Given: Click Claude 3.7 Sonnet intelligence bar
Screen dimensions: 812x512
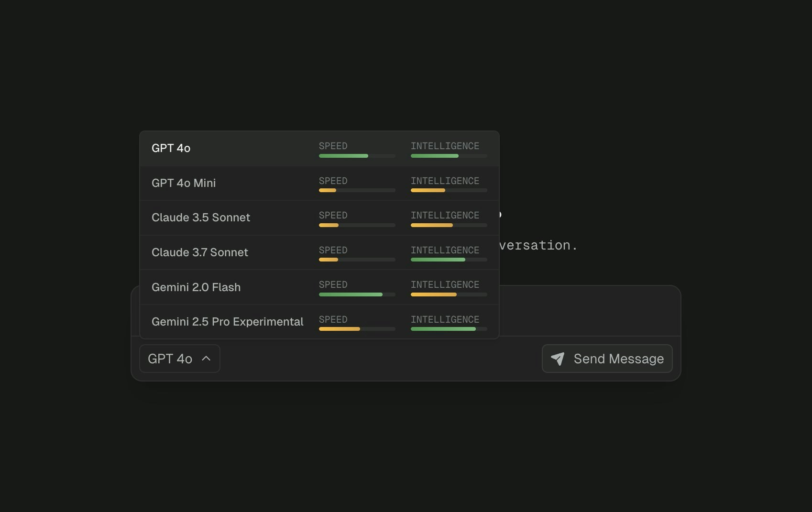Looking at the screenshot, I should pos(449,260).
